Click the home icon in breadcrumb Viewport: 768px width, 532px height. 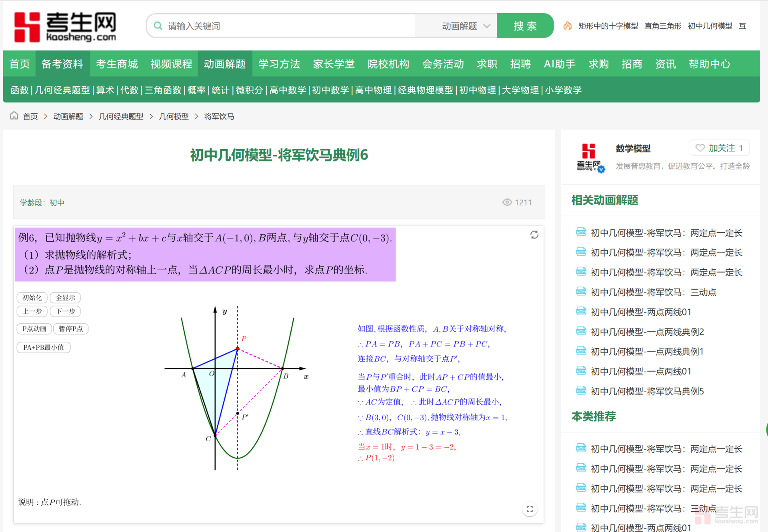click(14, 116)
